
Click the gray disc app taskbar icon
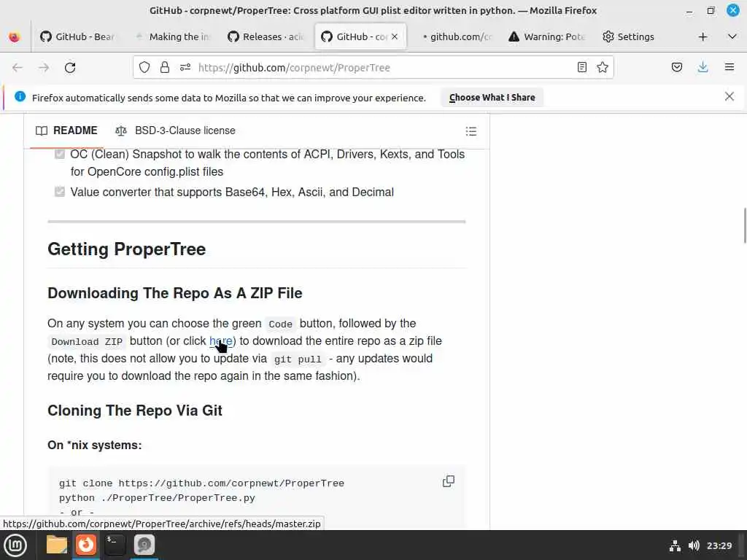pyautogui.click(x=144, y=545)
